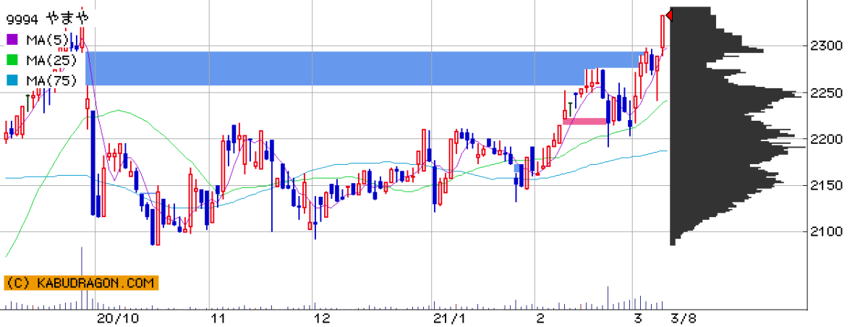
Task: Click the blue MA(75) legend swatch
Action: (x=12, y=81)
